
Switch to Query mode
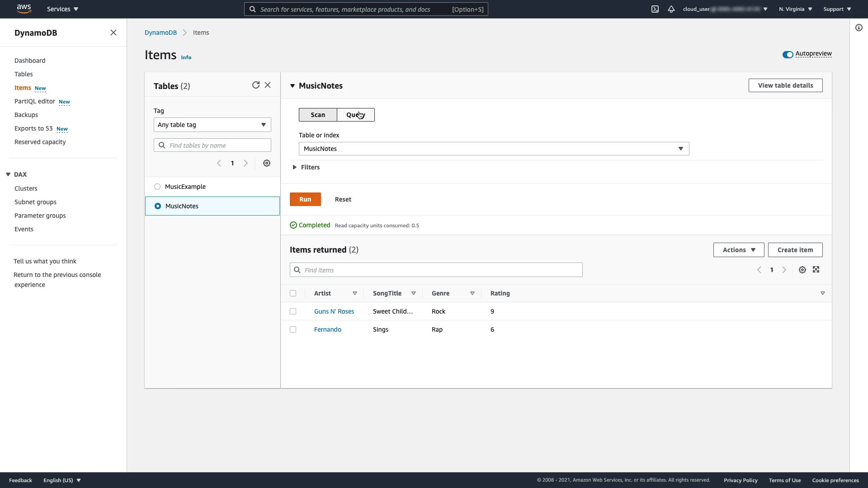click(355, 115)
